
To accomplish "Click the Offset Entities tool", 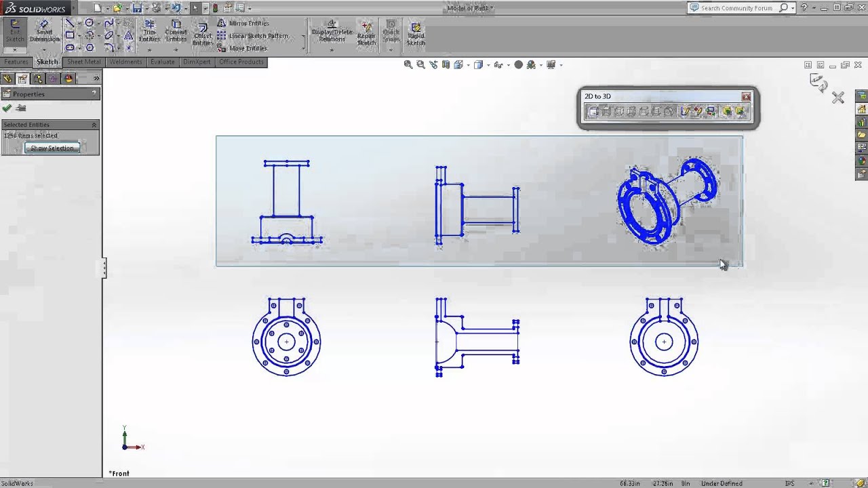I will (x=202, y=34).
